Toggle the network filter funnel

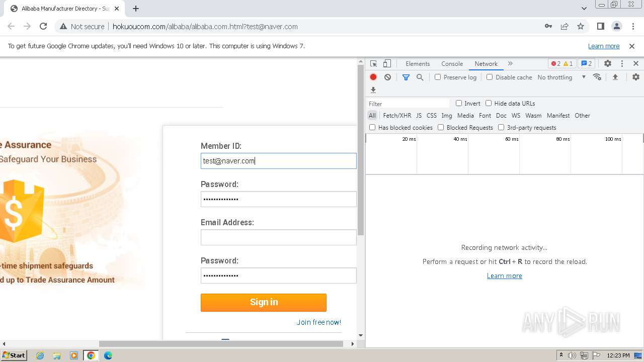point(406,77)
